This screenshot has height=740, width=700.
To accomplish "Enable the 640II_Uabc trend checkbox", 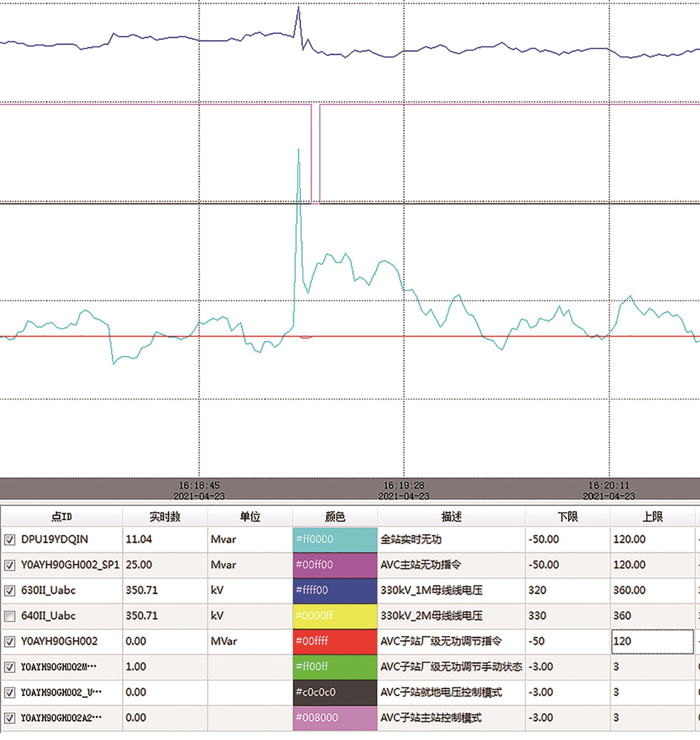I will 10,616.
